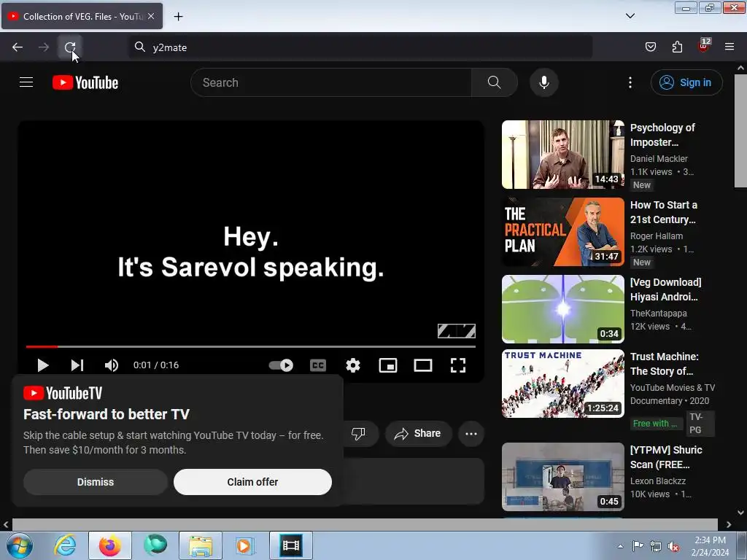Image resolution: width=747 pixels, height=560 pixels.
Task: Open Trust Machine documentary thumbnail
Action: point(562,384)
